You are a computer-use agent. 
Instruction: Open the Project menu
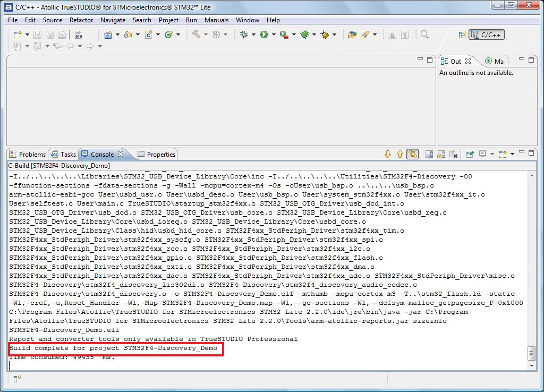(x=168, y=20)
